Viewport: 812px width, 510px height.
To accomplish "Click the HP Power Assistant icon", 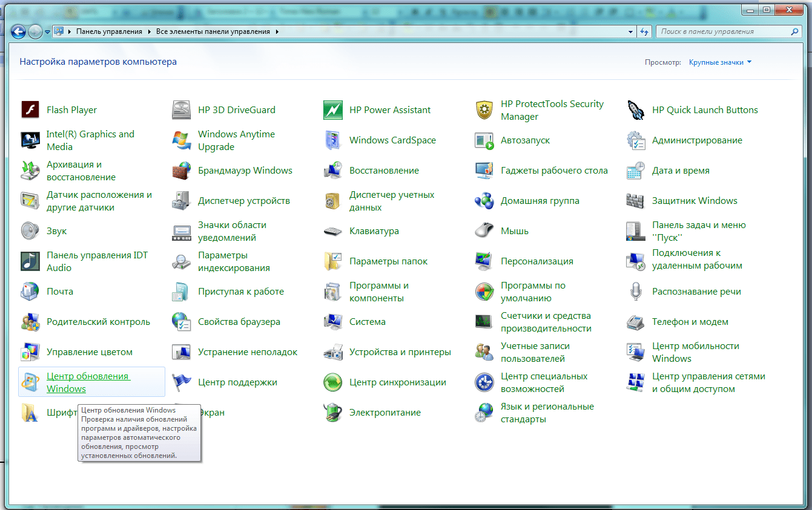I will coord(333,110).
